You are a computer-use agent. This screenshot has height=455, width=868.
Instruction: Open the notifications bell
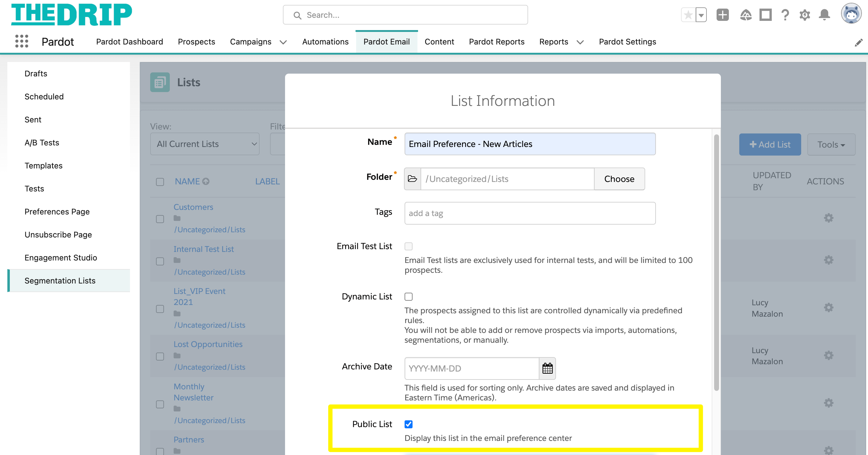[x=824, y=15]
